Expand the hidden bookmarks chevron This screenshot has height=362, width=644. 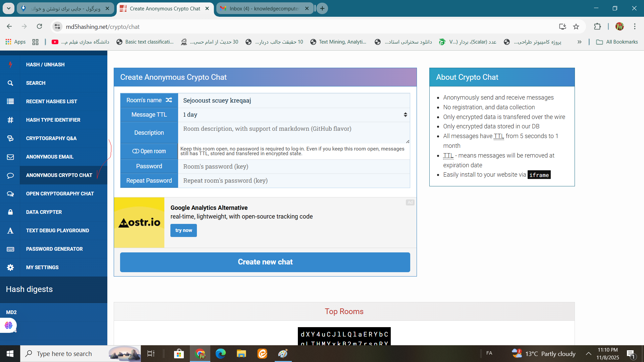pos(579,42)
